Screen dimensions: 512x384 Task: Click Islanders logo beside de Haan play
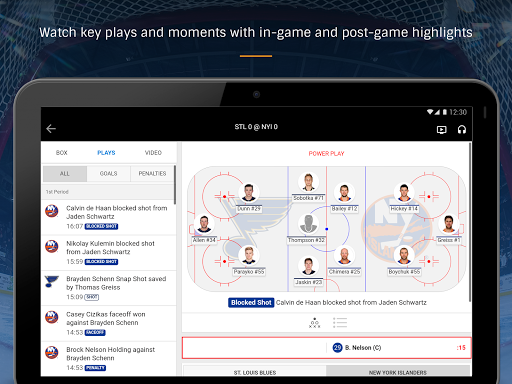point(52,211)
